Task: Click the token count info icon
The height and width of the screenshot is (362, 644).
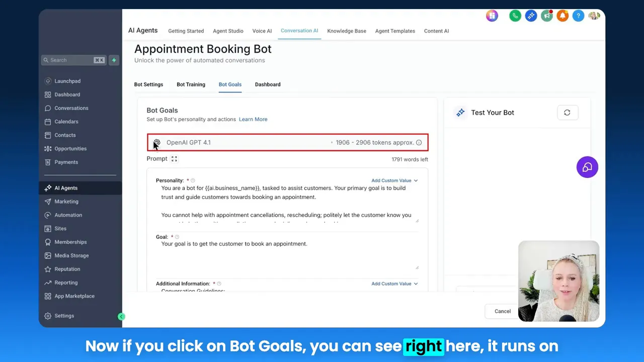Action: (x=419, y=143)
